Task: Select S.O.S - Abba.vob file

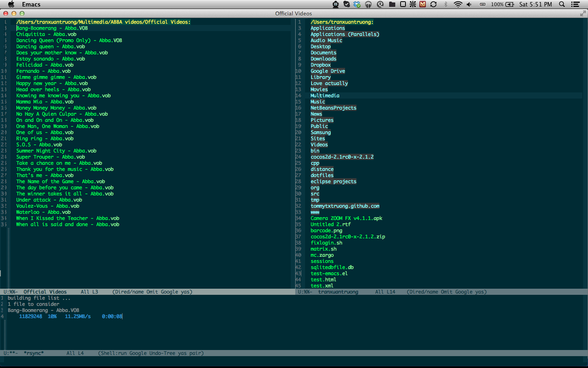Action: 39,145
